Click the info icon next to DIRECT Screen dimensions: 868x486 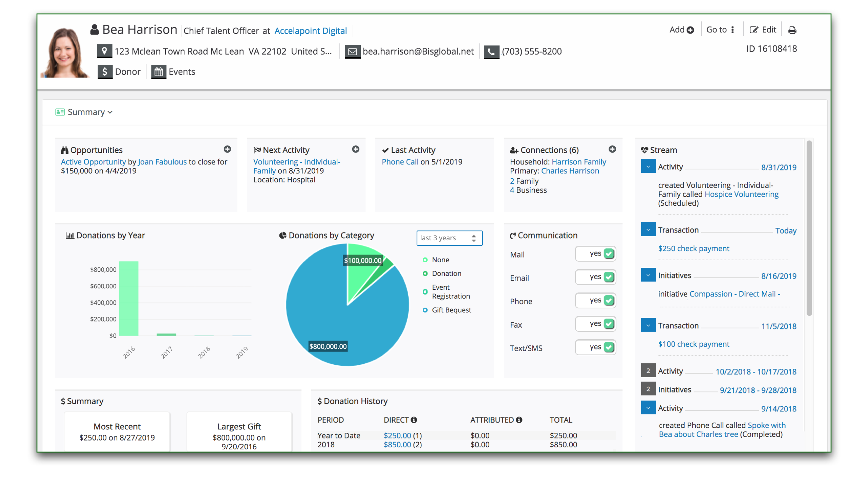414,420
